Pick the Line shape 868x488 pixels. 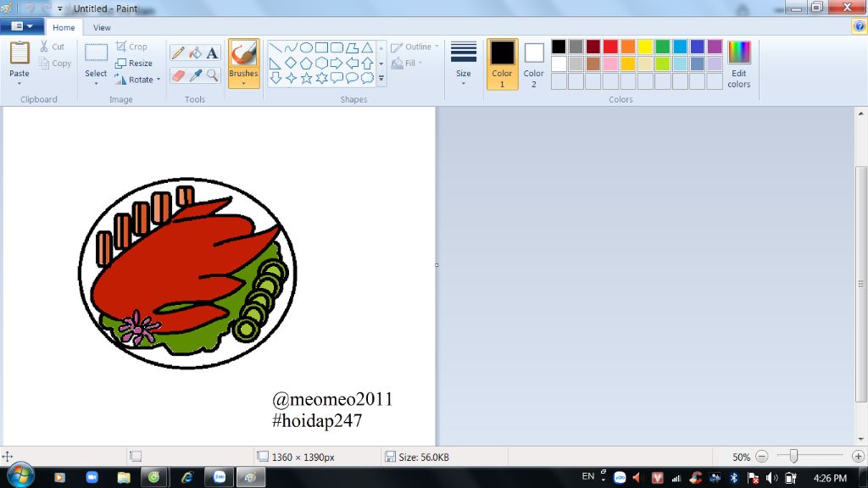coord(275,47)
